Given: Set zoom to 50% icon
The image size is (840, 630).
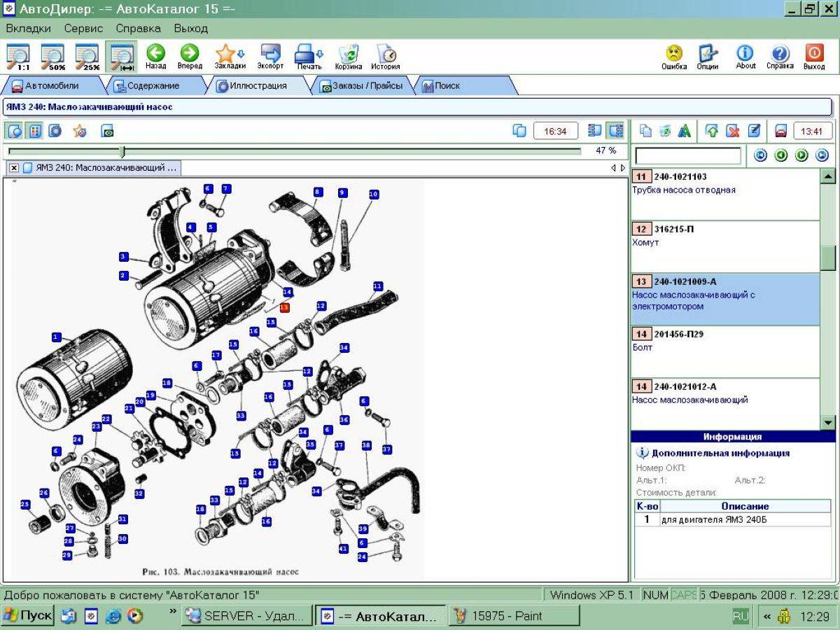Looking at the screenshot, I should pos(53,57).
